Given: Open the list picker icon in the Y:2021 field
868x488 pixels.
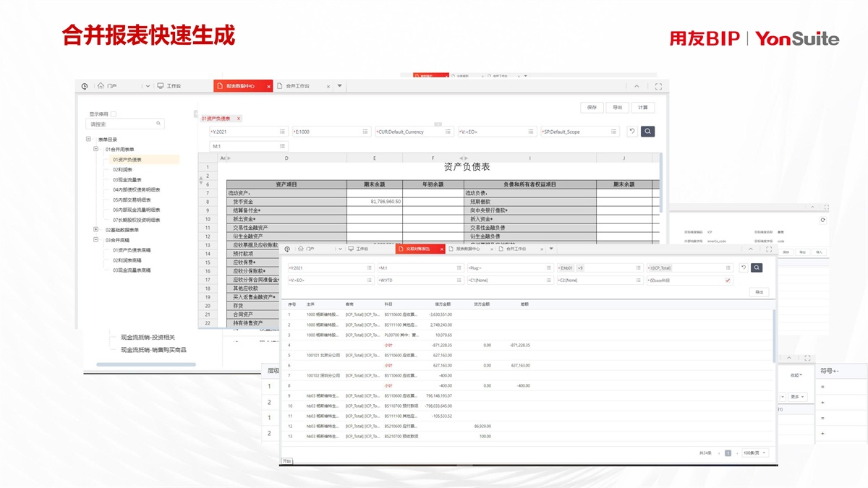Looking at the screenshot, I should (283, 132).
